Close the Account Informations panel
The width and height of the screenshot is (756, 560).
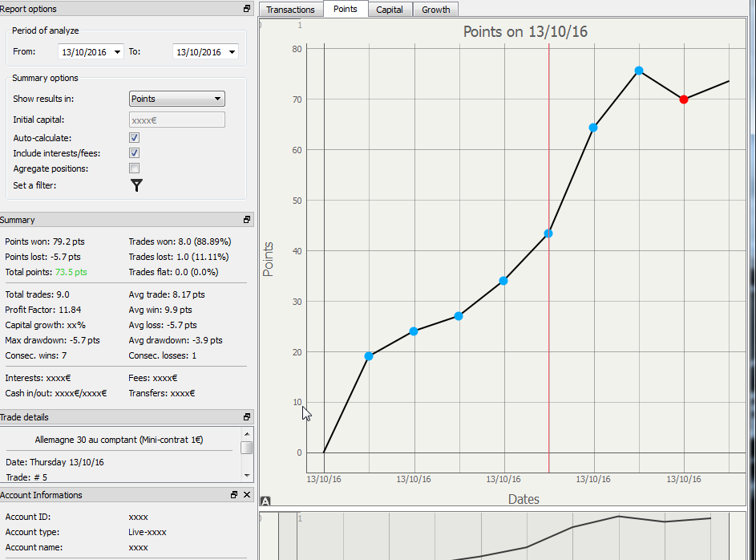(x=247, y=494)
